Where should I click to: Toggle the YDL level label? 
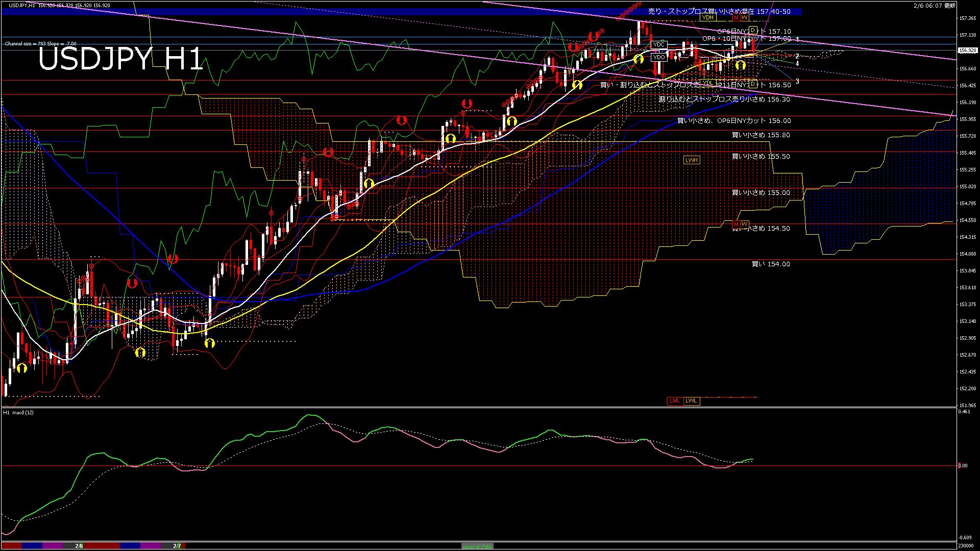tap(707, 83)
